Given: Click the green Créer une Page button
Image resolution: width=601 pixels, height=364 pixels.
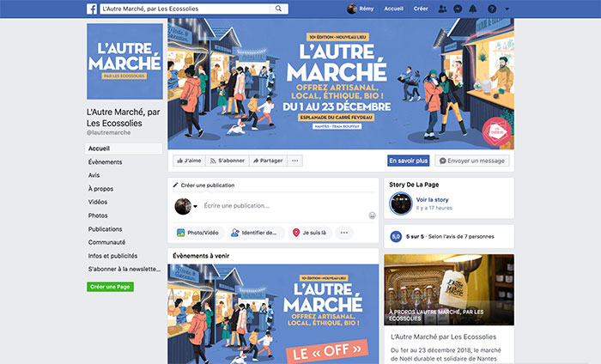Looking at the screenshot, I should (x=110, y=287).
